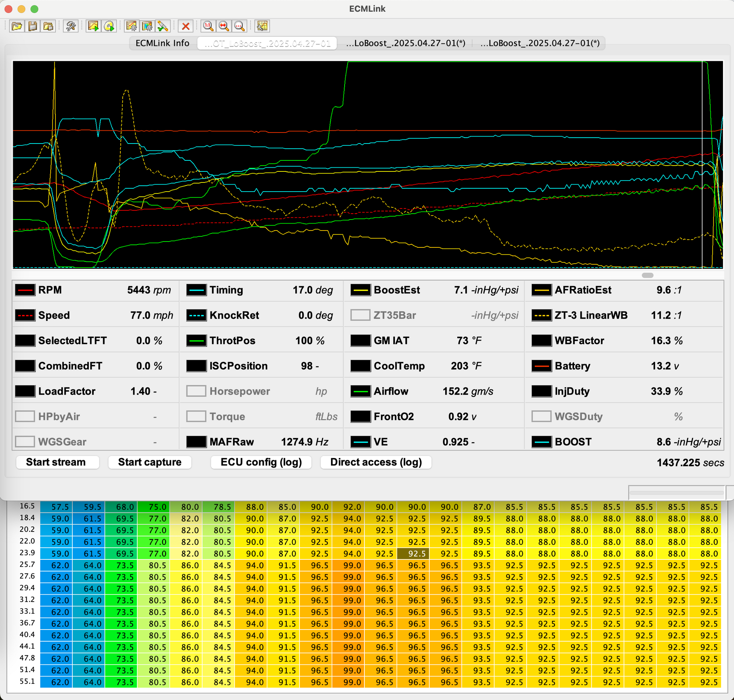
Task: Click the LoadFactor label
Action: pyautogui.click(x=67, y=391)
